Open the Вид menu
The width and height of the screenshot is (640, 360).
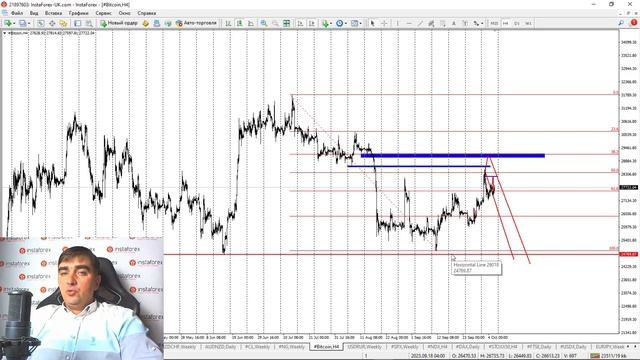[x=34, y=13]
